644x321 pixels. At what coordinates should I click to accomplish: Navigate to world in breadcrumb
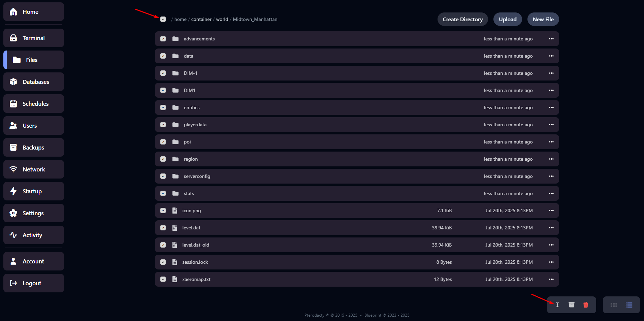222,19
